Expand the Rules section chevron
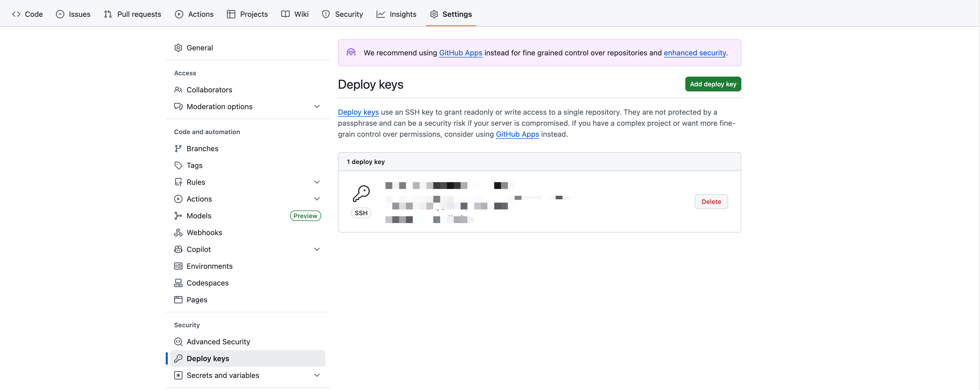This screenshot has height=390, width=980. [316, 182]
